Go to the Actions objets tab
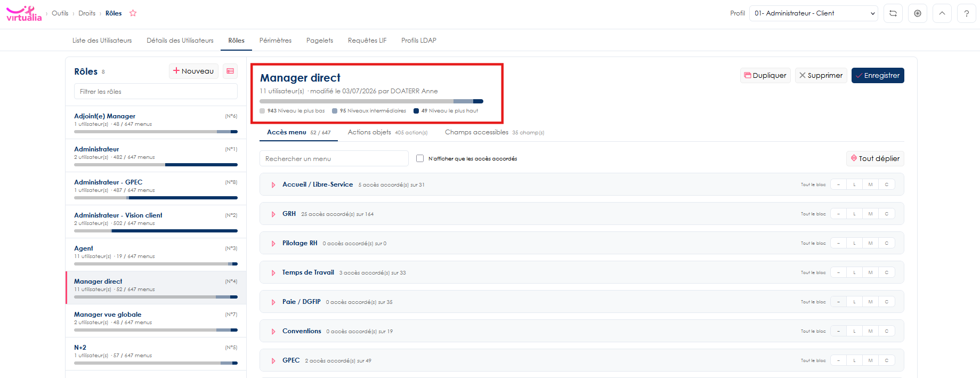Image resolution: width=980 pixels, height=378 pixels. (x=387, y=132)
